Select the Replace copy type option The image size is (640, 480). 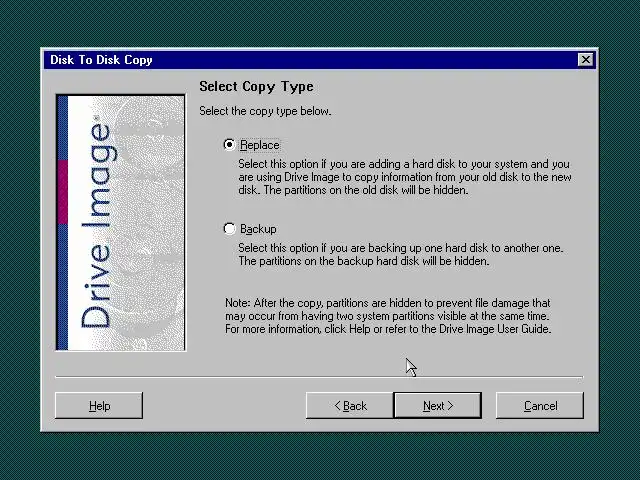(229, 145)
